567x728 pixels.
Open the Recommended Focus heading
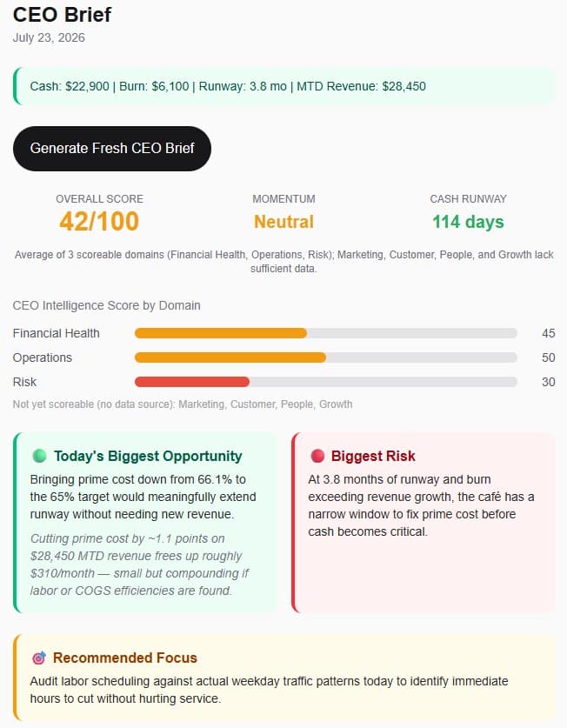[x=125, y=658]
